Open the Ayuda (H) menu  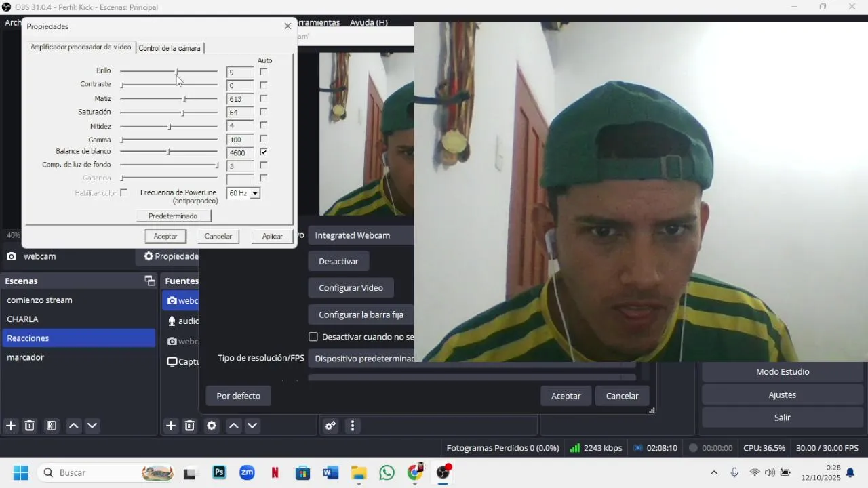coord(369,22)
